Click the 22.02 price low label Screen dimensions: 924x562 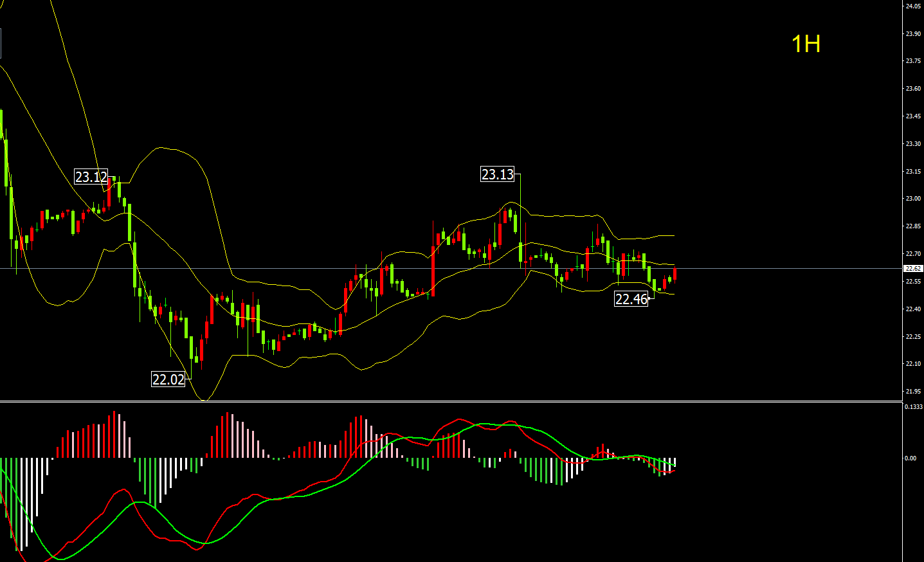[x=168, y=379]
